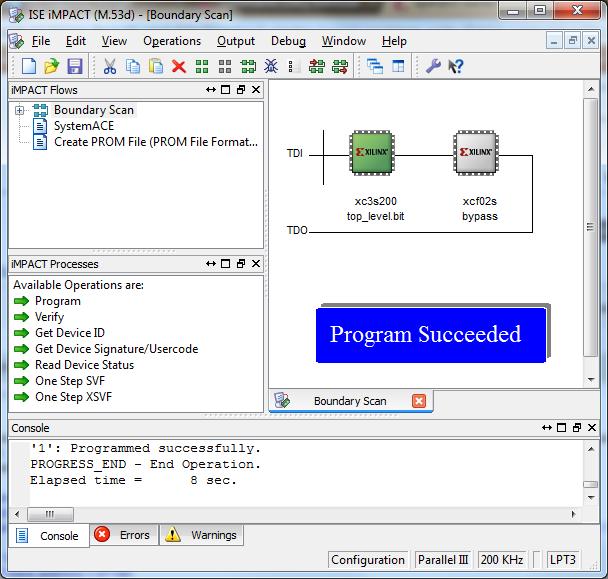Open the Debug menu
Screen dimensions: 608x579
(288, 41)
